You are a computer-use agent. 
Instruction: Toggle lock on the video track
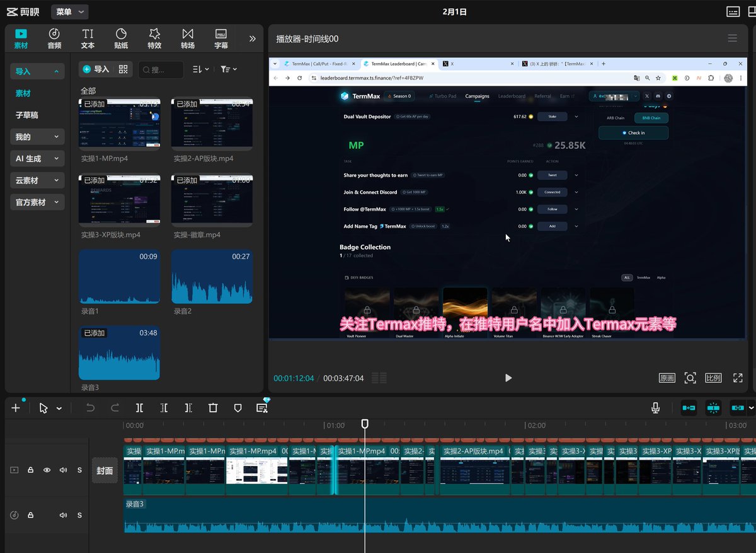tap(30, 470)
